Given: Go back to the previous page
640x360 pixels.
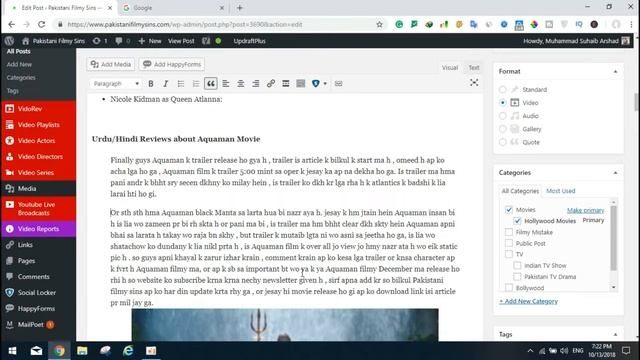Looking at the screenshot, I should [11, 24].
